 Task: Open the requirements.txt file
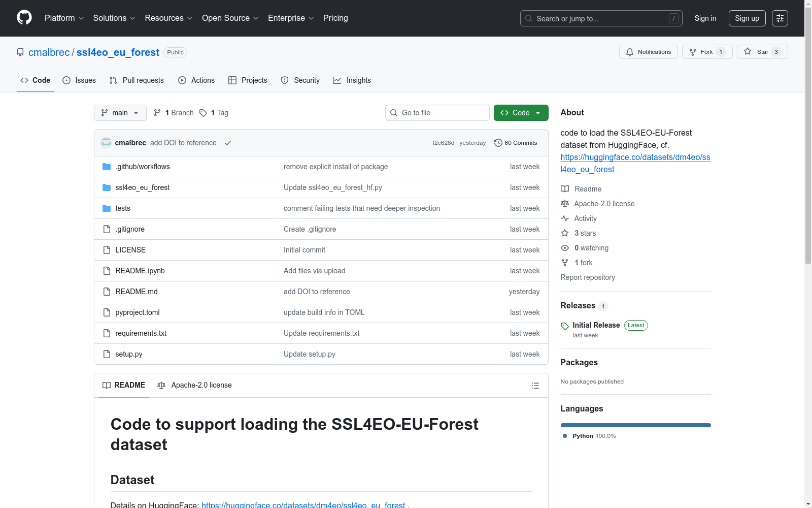coord(141,333)
